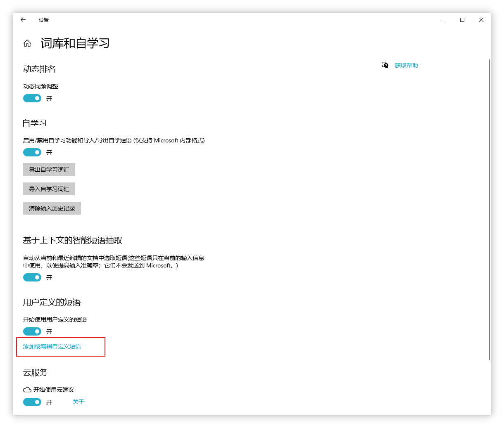Click the home icon beside 词库和自学习
Viewport: 504px width, 428px height.
[x=27, y=43]
